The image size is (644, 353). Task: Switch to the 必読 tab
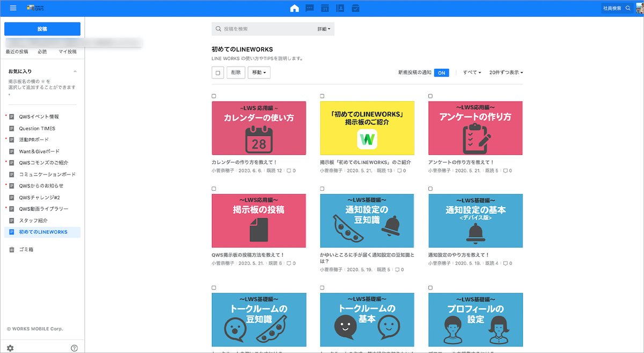[x=42, y=52]
